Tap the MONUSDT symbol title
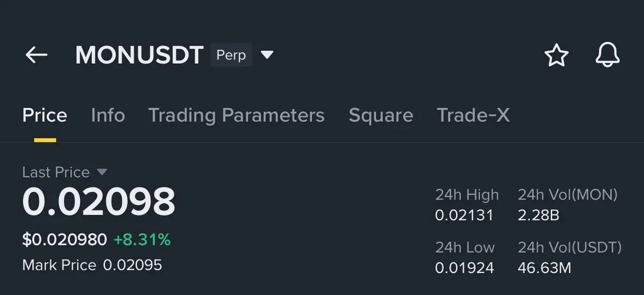 tap(140, 55)
